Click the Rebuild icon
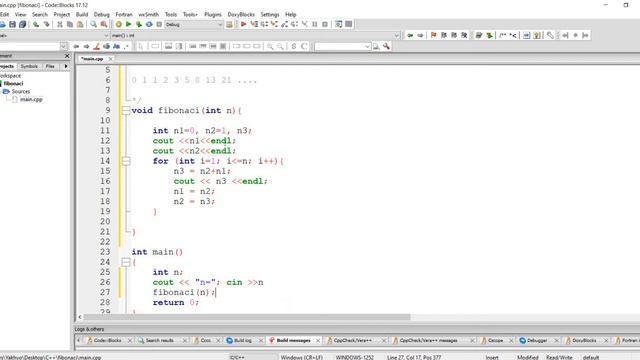 tap(149, 24)
